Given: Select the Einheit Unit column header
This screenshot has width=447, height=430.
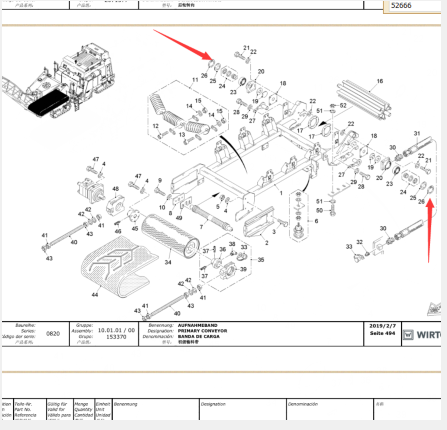Looking at the screenshot, I should click(103, 409).
